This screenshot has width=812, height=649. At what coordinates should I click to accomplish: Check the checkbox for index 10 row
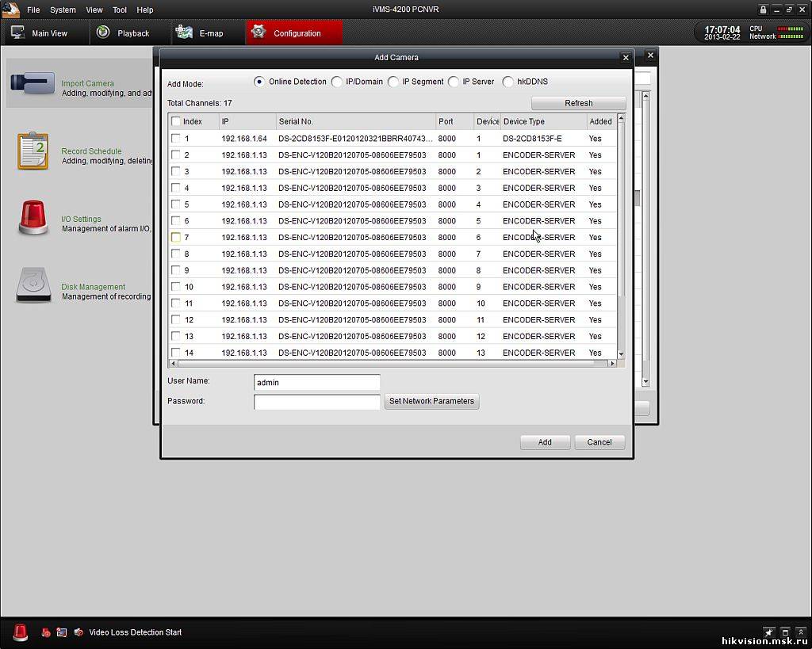(x=175, y=287)
